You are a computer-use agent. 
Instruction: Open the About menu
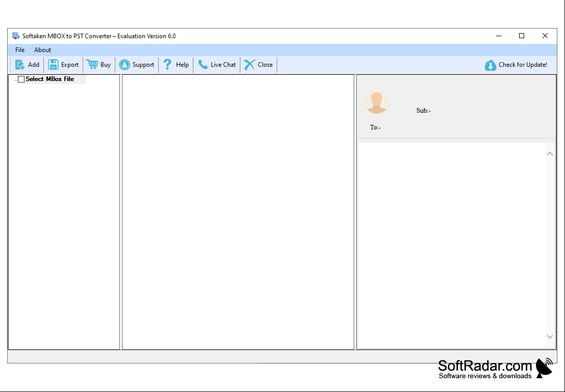(x=42, y=50)
